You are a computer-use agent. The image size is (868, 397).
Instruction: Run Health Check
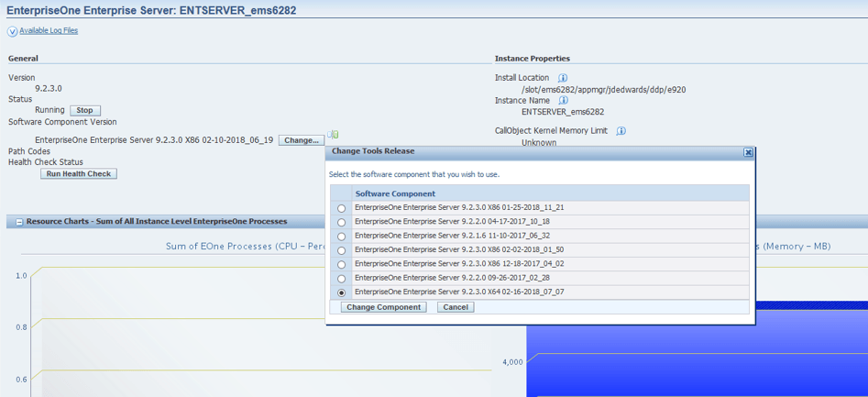click(x=79, y=174)
